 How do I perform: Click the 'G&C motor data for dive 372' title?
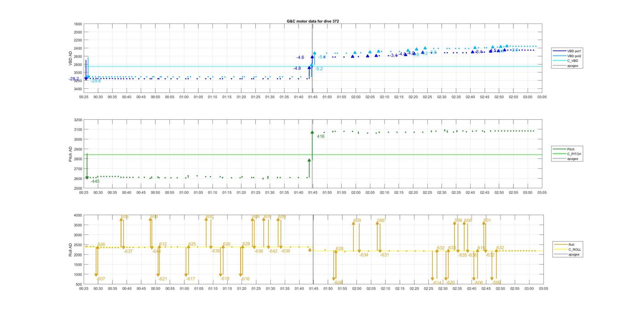point(313,21)
